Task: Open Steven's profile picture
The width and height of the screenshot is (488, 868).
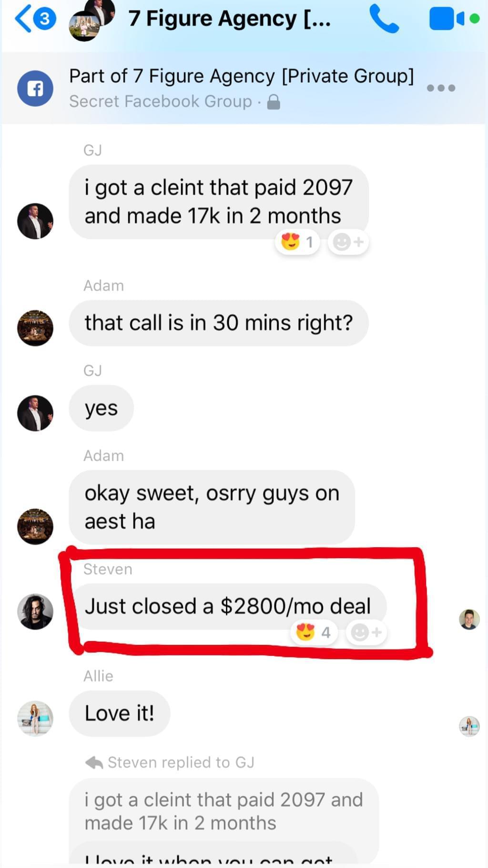Action: point(35,612)
